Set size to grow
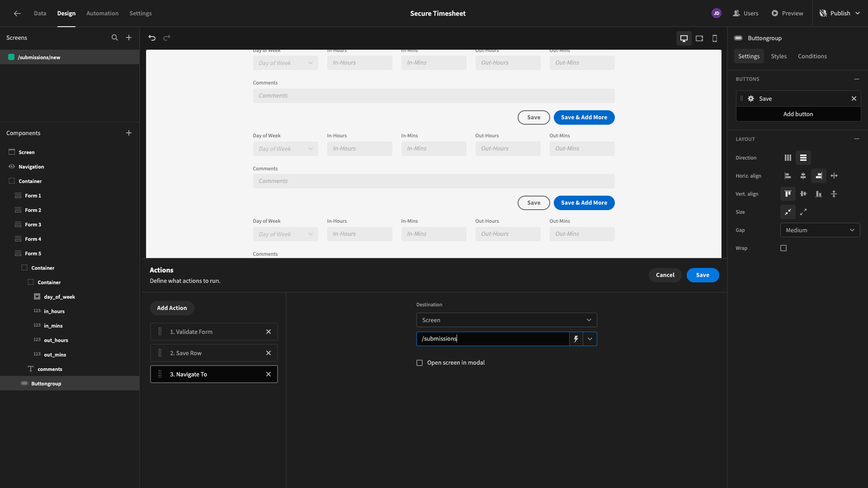Viewport: 868px width, 488px height. tap(803, 212)
